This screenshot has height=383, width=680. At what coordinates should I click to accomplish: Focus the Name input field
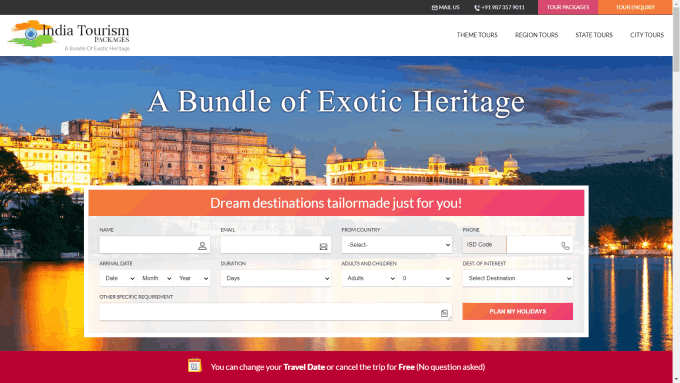[154, 245]
